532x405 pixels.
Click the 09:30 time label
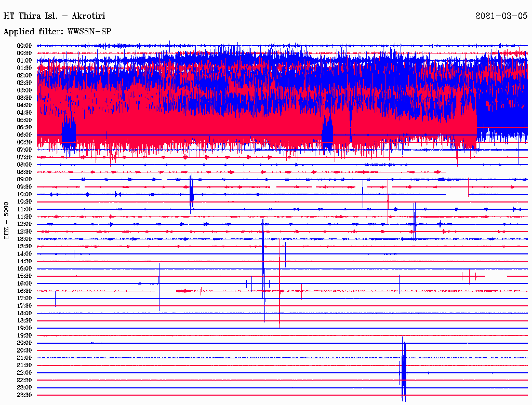click(24, 187)
